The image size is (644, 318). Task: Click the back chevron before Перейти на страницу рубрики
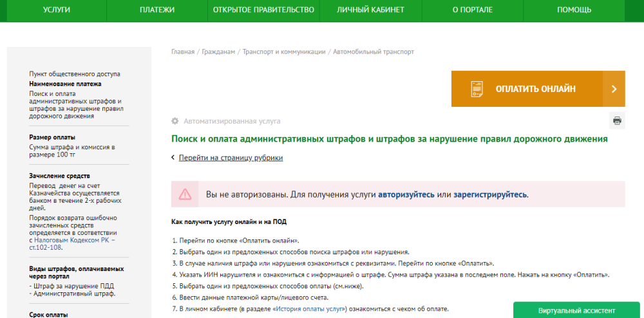click(173, 158)
